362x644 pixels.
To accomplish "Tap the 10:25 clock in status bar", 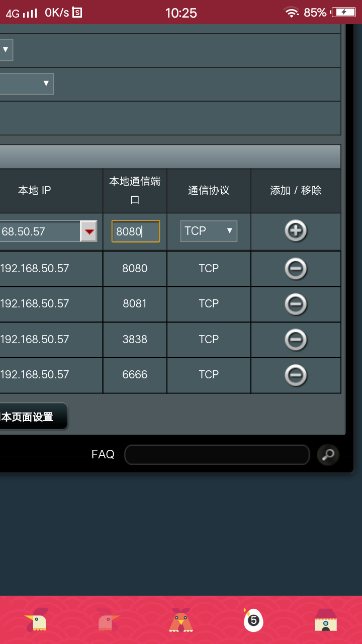I will [x=181, y=13].
